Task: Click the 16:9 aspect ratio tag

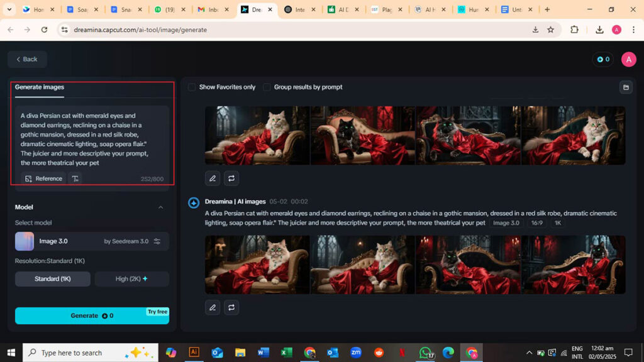Action: tap(537, 223)
